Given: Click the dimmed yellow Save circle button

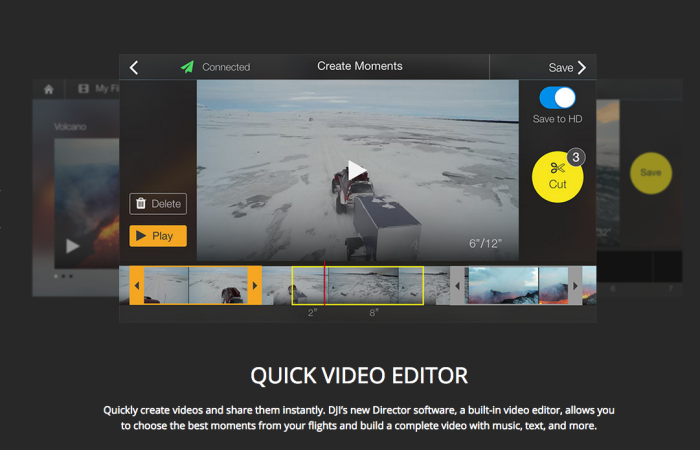Looking at the screenshot, I should [650, 172].
